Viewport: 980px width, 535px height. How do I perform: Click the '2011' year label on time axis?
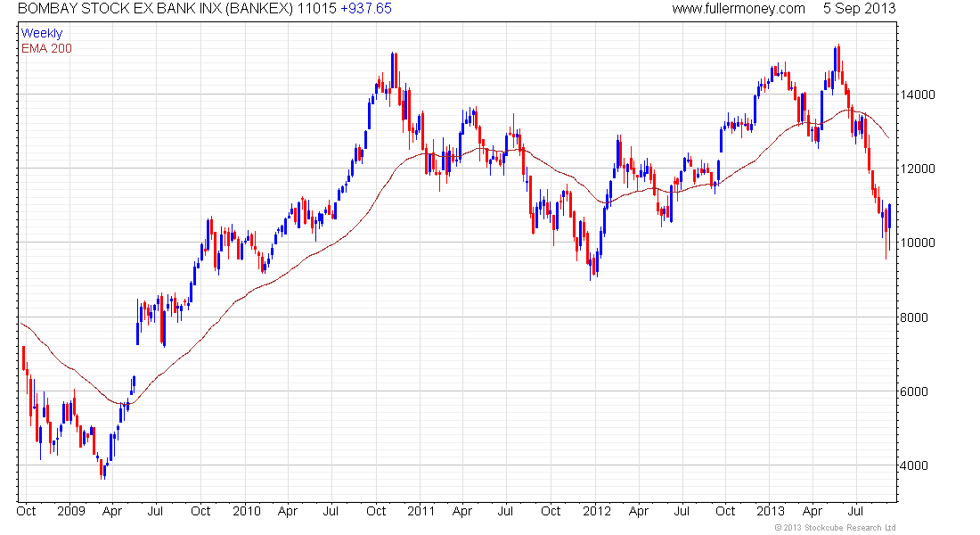pos(421,511)
